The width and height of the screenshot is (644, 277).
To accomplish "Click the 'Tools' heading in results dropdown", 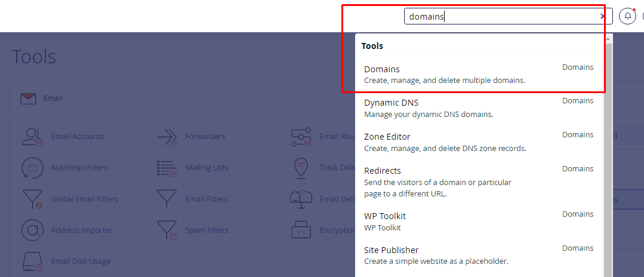I will click(x=372, y=45).
